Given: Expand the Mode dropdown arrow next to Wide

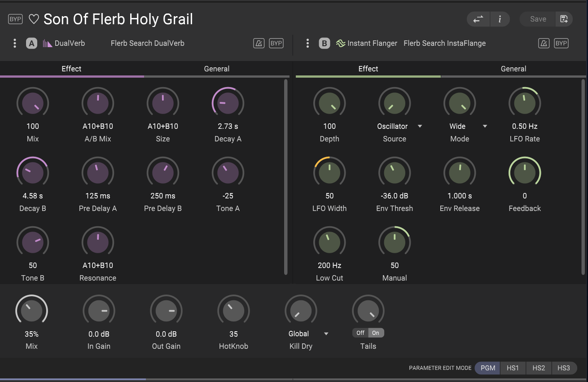Looking at the screenshot, I should [x=485, y=127].
